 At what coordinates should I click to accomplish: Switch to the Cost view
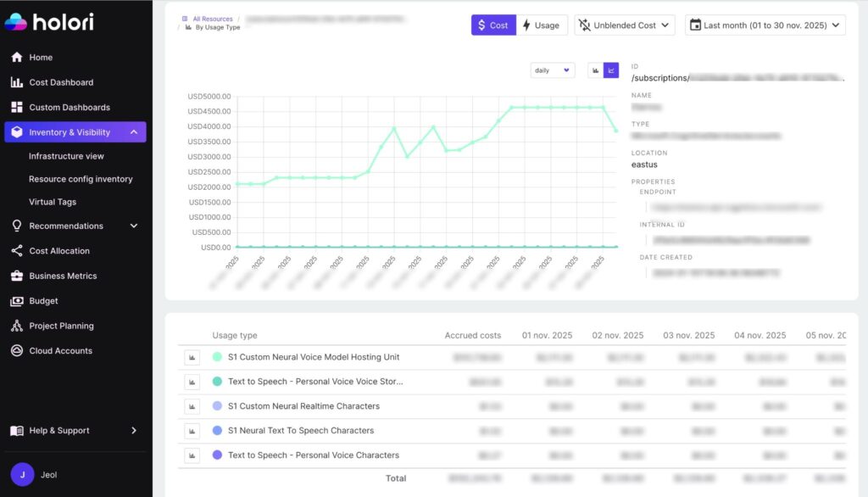(x=492, y=25)
